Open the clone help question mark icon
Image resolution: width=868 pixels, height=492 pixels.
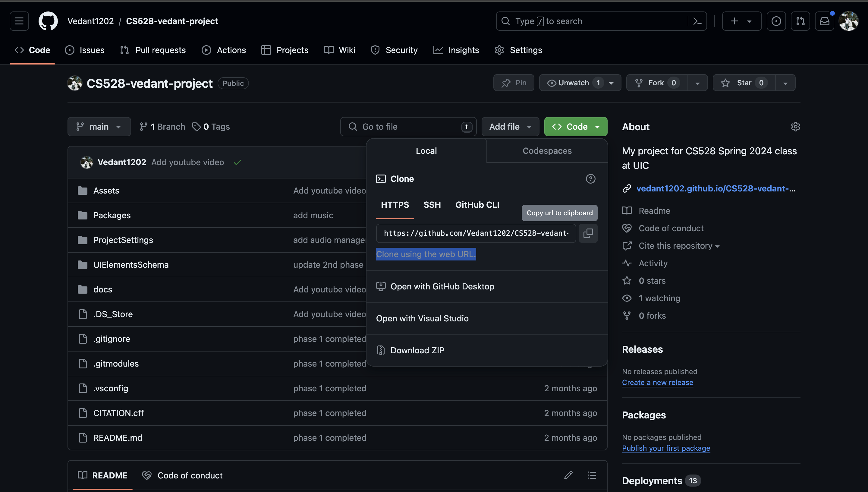590,179
